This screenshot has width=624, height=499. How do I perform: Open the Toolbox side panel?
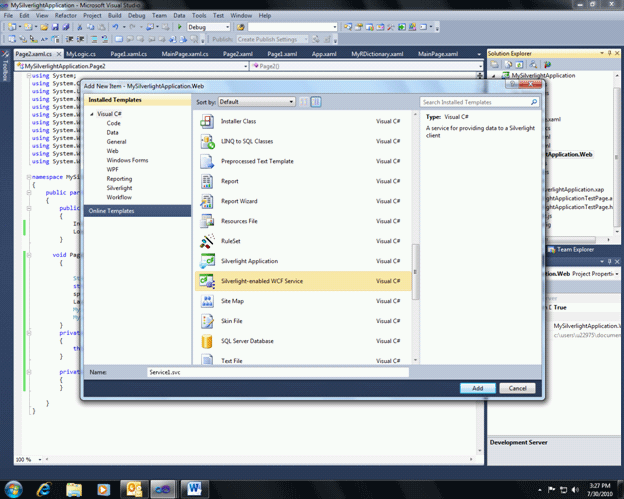coord(5,67)
